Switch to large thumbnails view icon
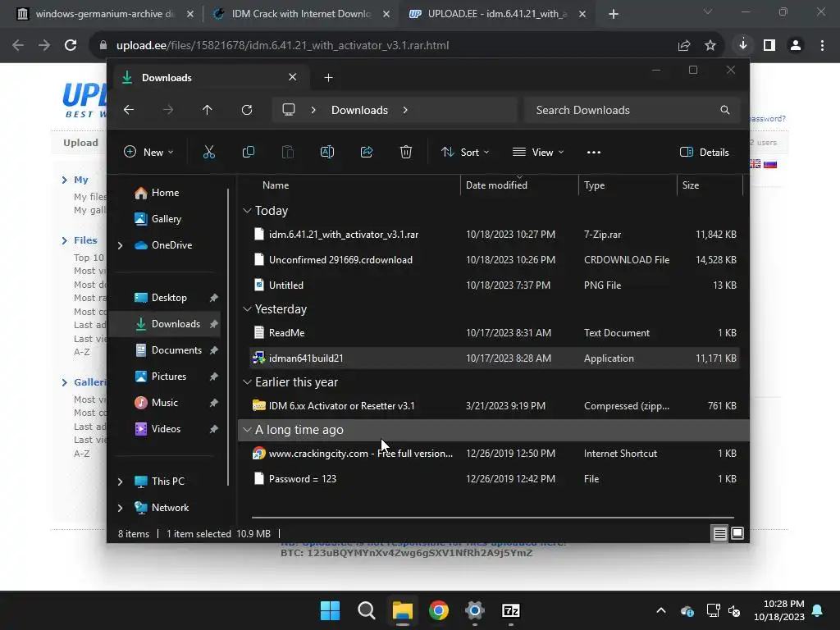The image size is (840, 630). point(737,533)
